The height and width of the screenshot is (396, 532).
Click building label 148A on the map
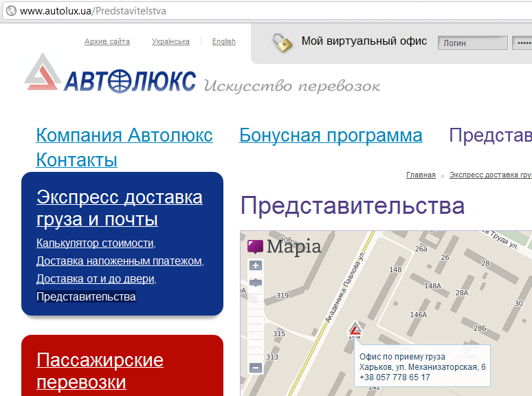[x=432, y=286]
